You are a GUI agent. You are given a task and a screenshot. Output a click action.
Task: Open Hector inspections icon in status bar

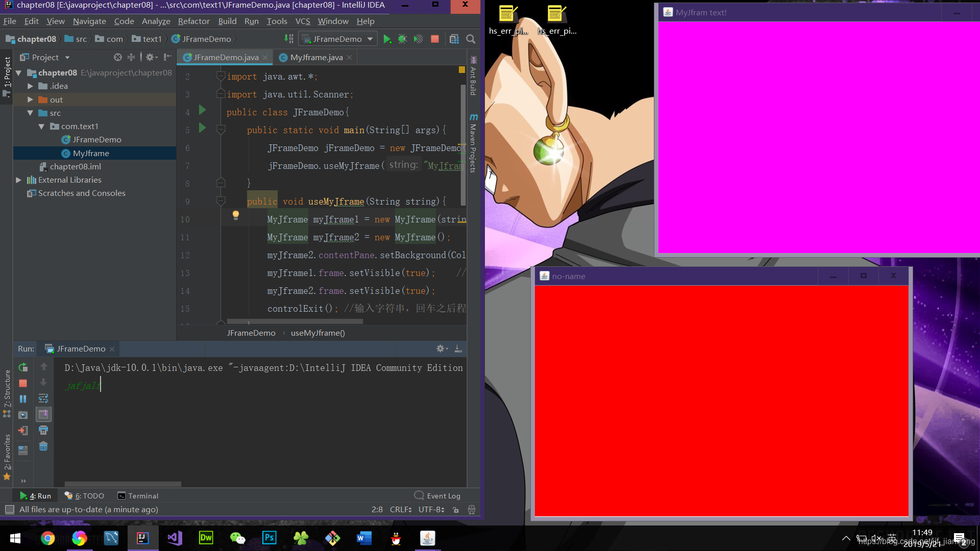(472, 510)
